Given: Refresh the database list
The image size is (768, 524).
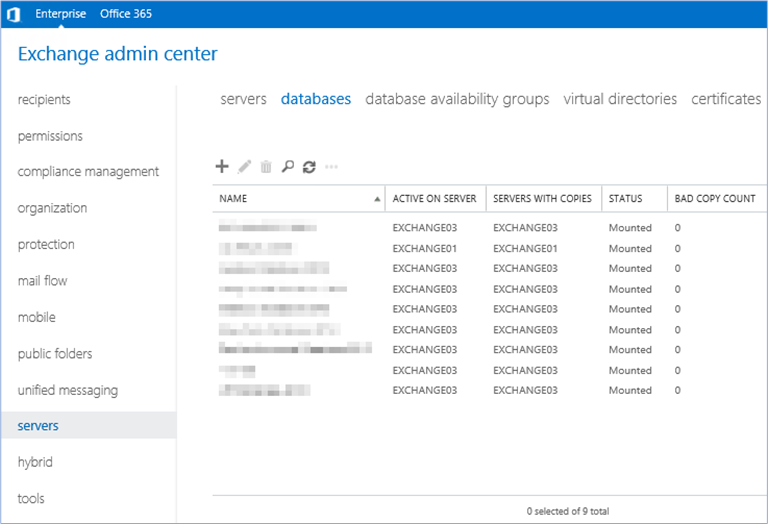Looking at the screenshot, I should pyautogui.click(x=309, y=167).
